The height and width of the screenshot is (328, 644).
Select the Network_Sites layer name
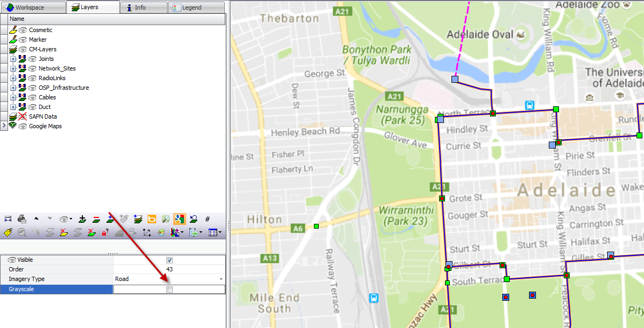(57, 68)
